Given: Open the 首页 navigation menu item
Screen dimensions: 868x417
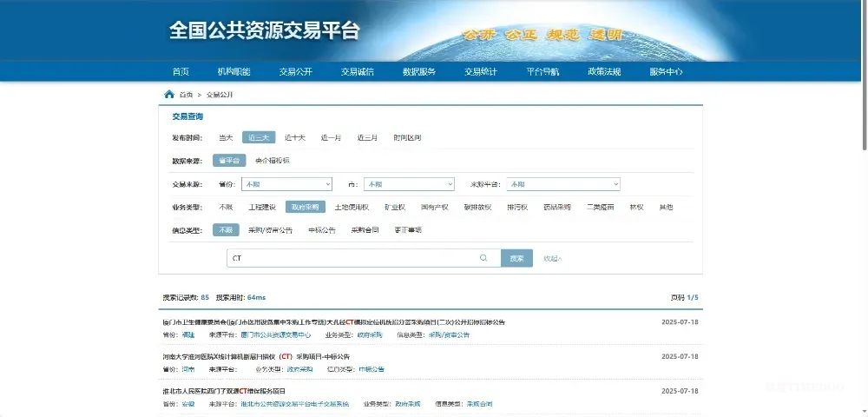Looking at the screenshot, I should (x=181, y=72).
